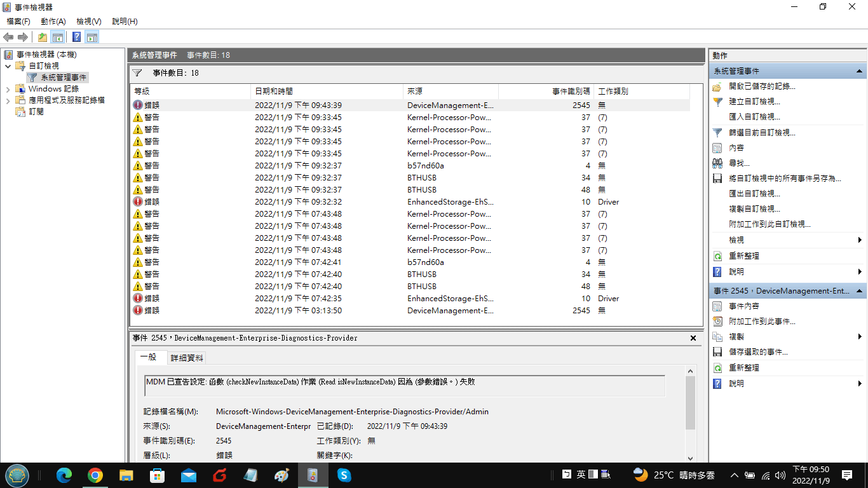Click the filter funnel icon above event list
This screenshot has width=868, height=488.
[137, 73]
